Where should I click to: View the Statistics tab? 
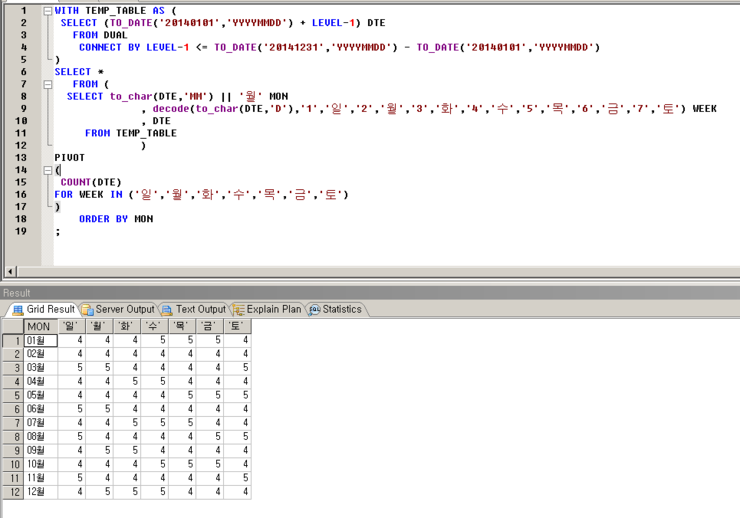point(336,310)
